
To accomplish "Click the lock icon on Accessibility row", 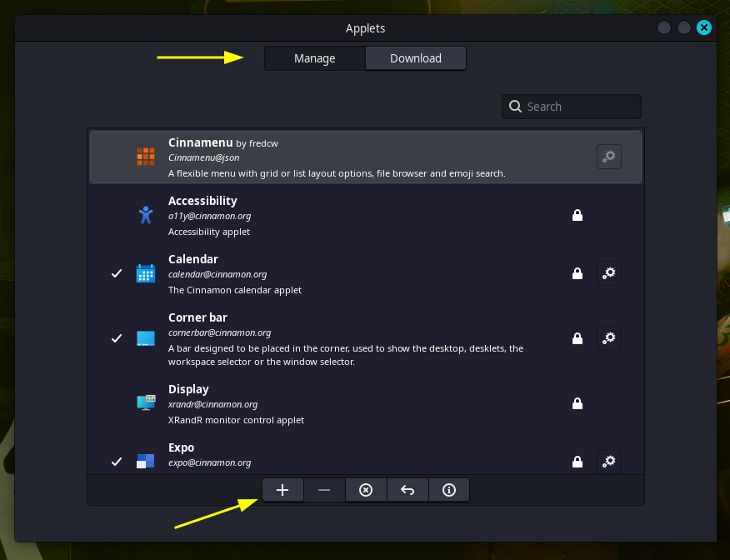I will coord(577,215).
